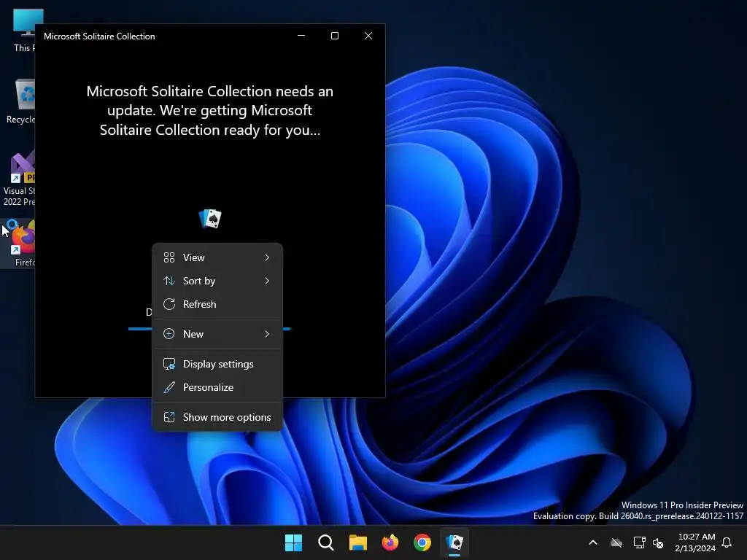Expand the View submenu chevron arrow
The height and width of the screenshot is (560, 747).
pos(267,257)
